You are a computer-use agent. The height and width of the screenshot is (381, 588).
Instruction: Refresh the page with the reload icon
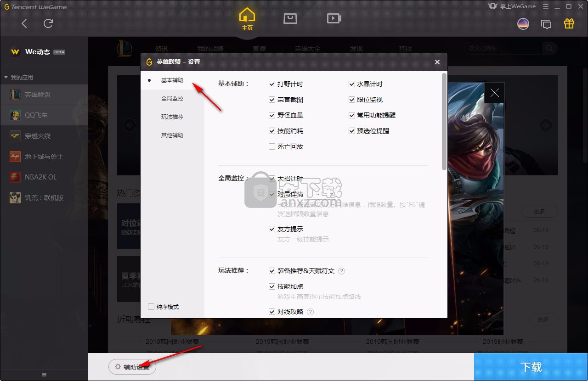tap(48, 23)
